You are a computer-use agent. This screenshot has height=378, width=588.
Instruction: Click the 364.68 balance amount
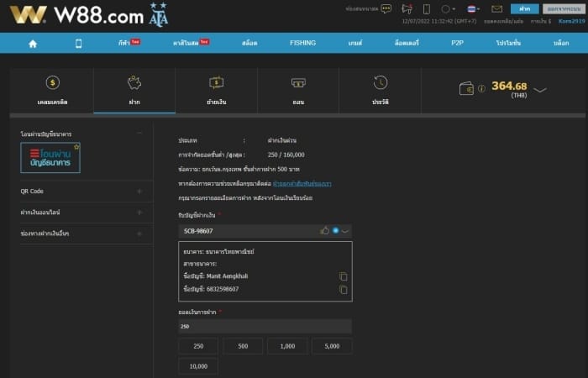coord(509,86)
